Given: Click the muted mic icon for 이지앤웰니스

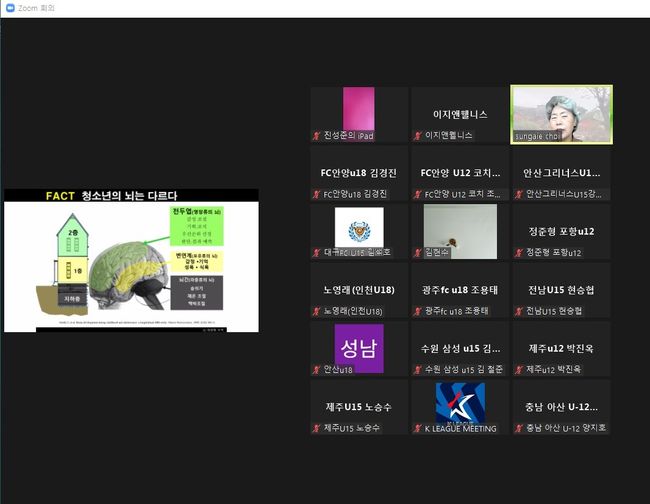Looking at the screenshot, I should pyautogui.click(x=419, y=135).
